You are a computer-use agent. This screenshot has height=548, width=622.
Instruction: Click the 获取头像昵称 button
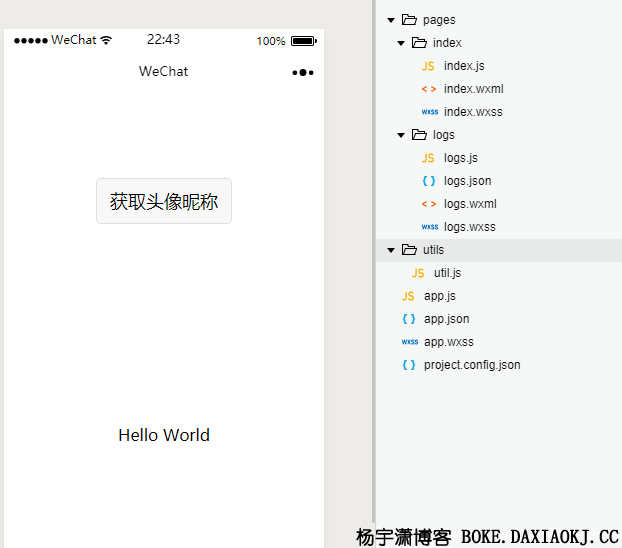pyautogui.click(x=164, y=201)
